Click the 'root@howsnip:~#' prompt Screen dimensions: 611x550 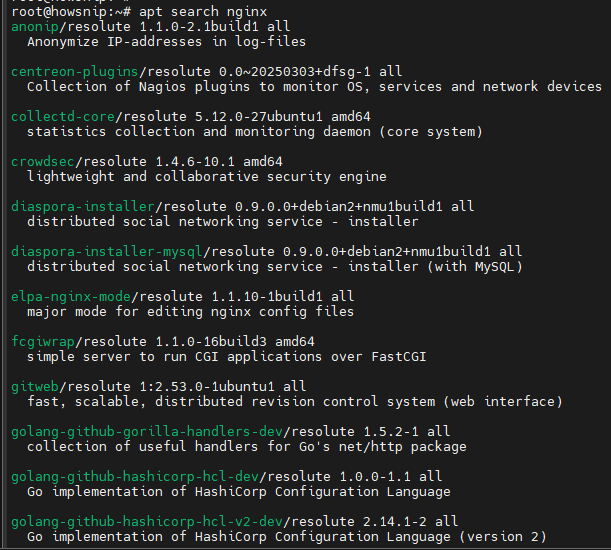pos(71,12)
